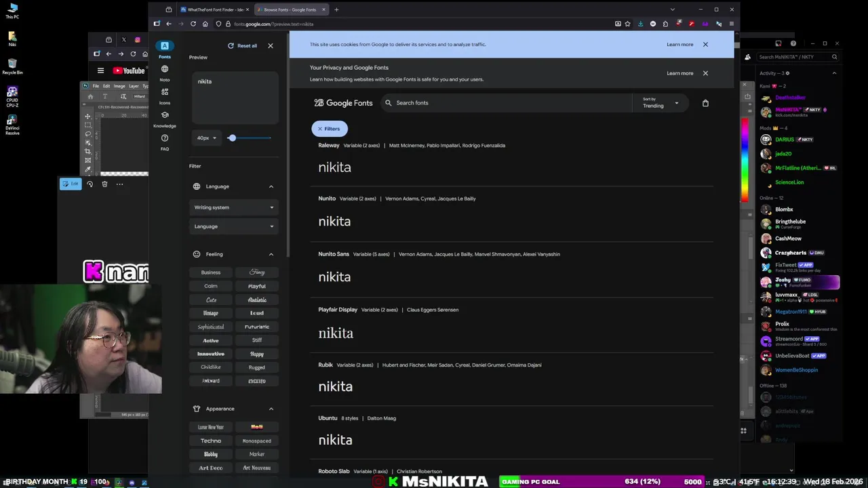
Task: Adjust the preview font size slider
Action: click(x=248, y=138)
